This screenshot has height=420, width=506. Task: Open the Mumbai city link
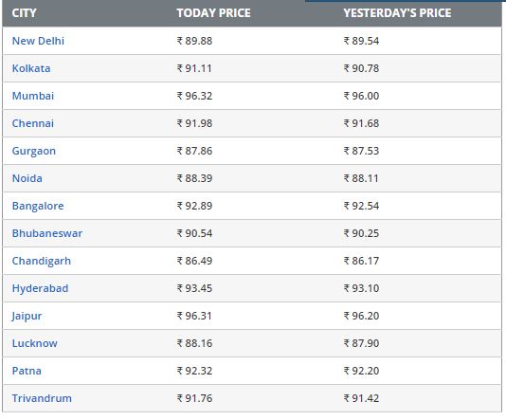33,96
